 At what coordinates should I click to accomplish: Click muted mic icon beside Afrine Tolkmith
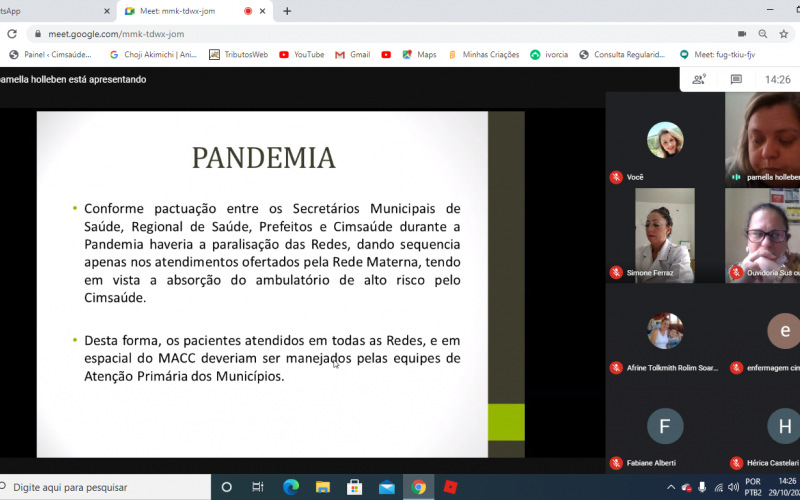[616, 367]
